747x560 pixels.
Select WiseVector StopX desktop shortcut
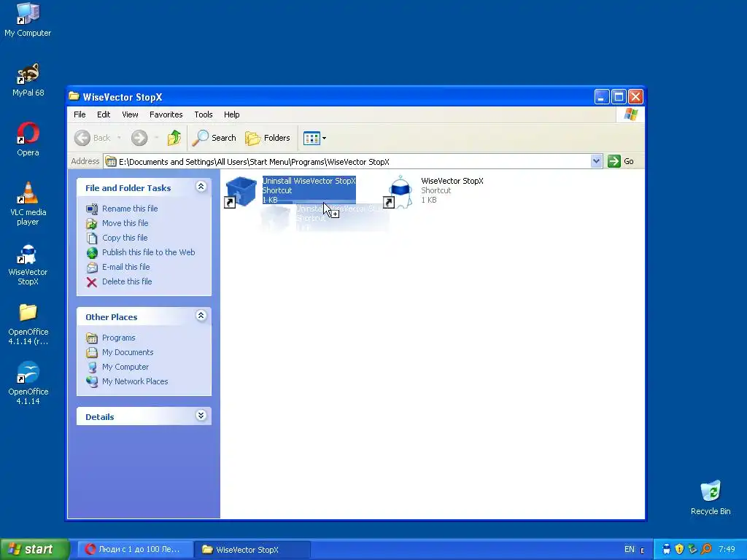coord(28,264)
